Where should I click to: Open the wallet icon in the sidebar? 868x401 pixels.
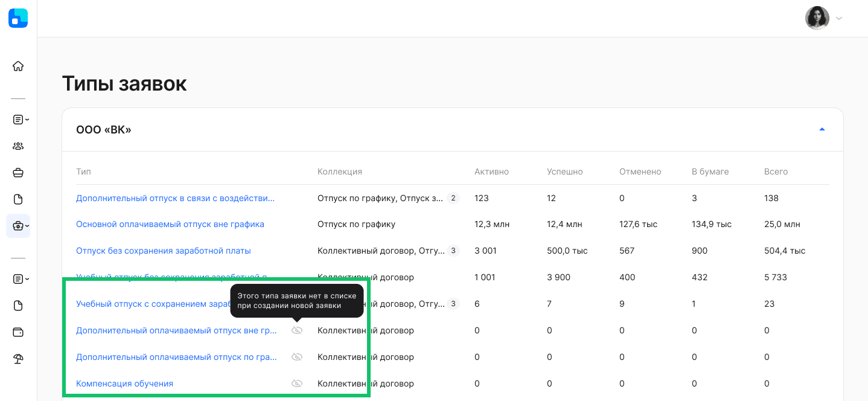click(18, 332)
